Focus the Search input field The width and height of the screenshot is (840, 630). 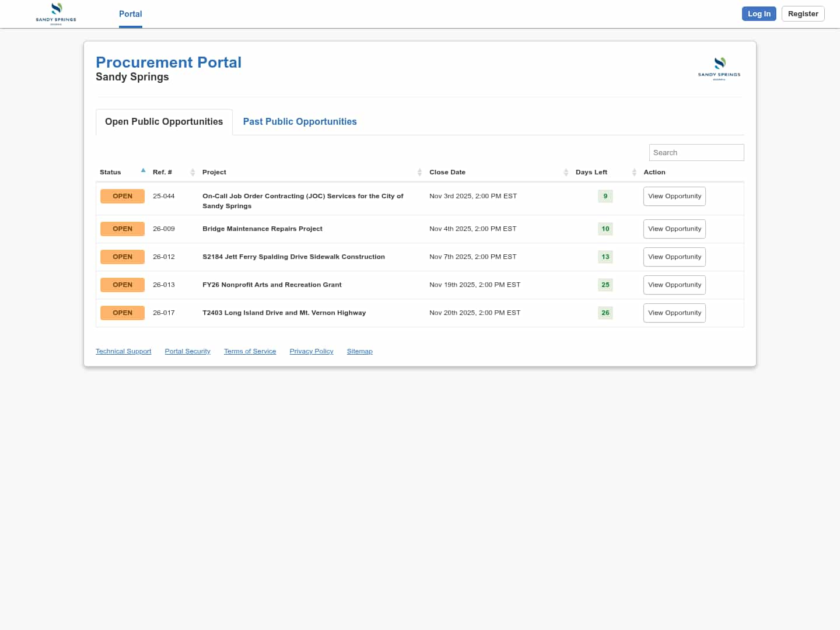coord(696,152)
